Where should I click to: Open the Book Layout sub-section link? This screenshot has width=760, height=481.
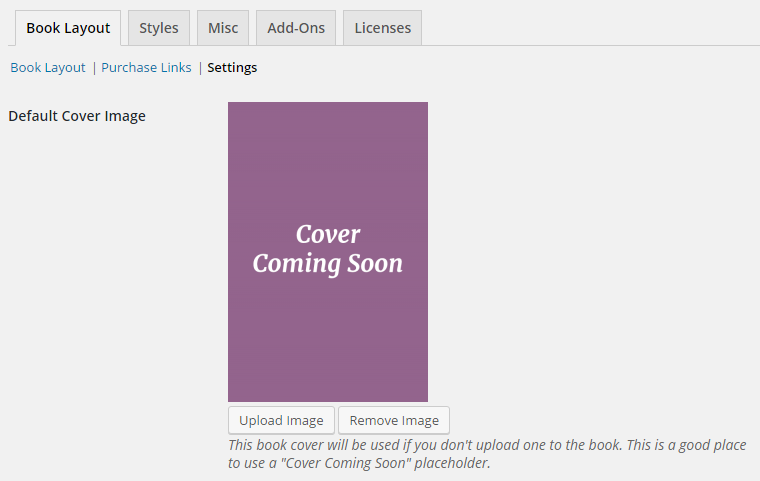[48, 67]
